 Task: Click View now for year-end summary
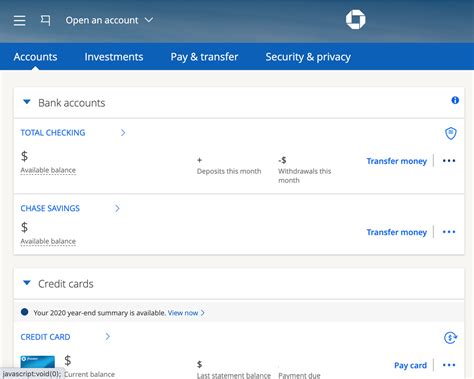183,313
